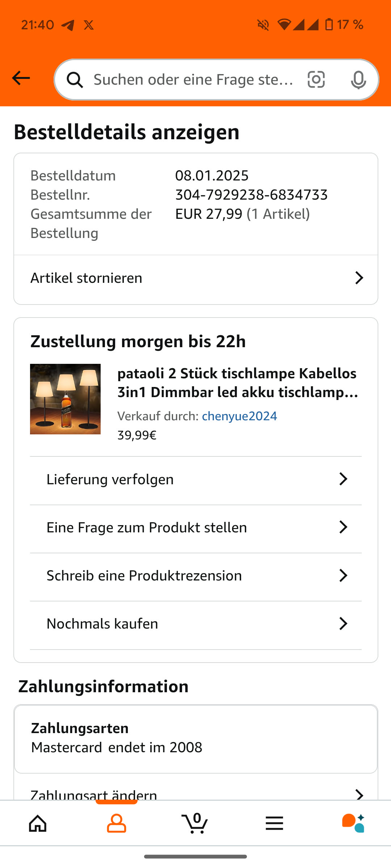Open camera lens search icon

(316, 80)
